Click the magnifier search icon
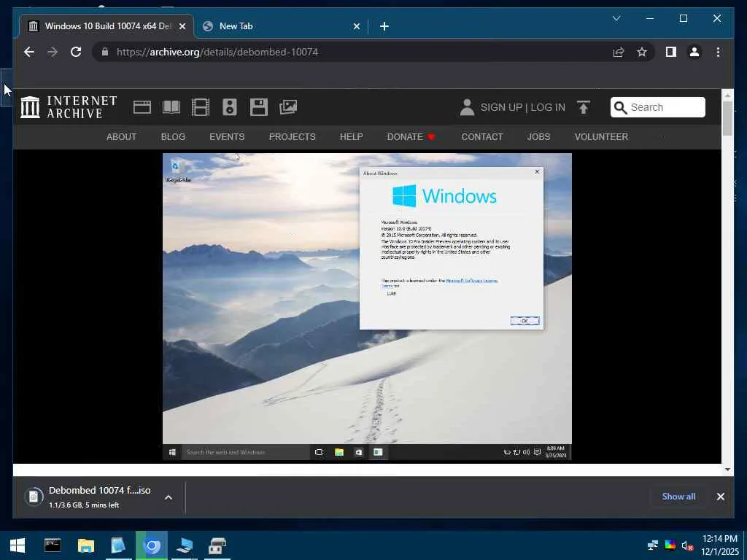 tap(620, 108)
